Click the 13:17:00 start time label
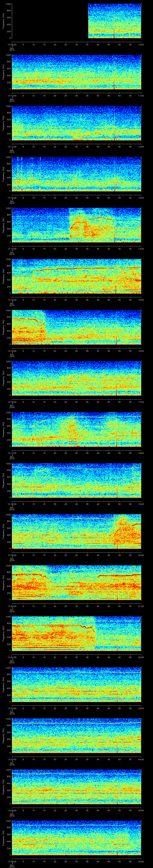153x868 pixels. point(12,453)
